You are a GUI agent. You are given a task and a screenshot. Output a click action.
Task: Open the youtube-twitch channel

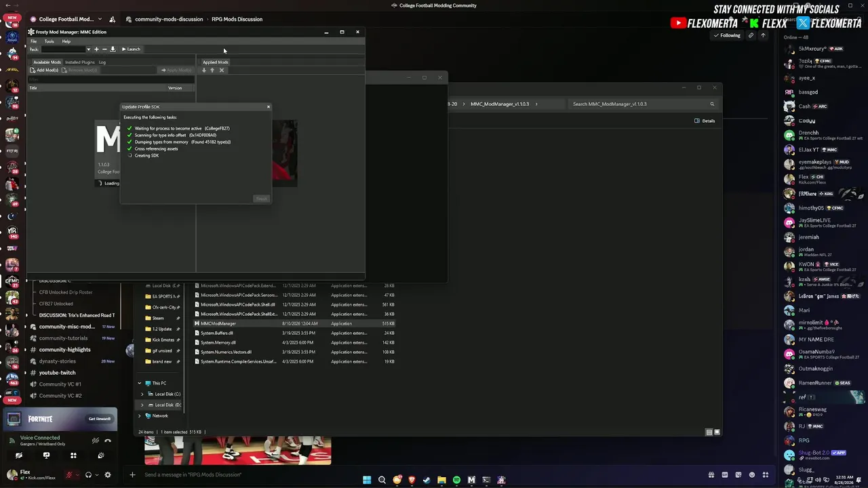coord(58,373)
